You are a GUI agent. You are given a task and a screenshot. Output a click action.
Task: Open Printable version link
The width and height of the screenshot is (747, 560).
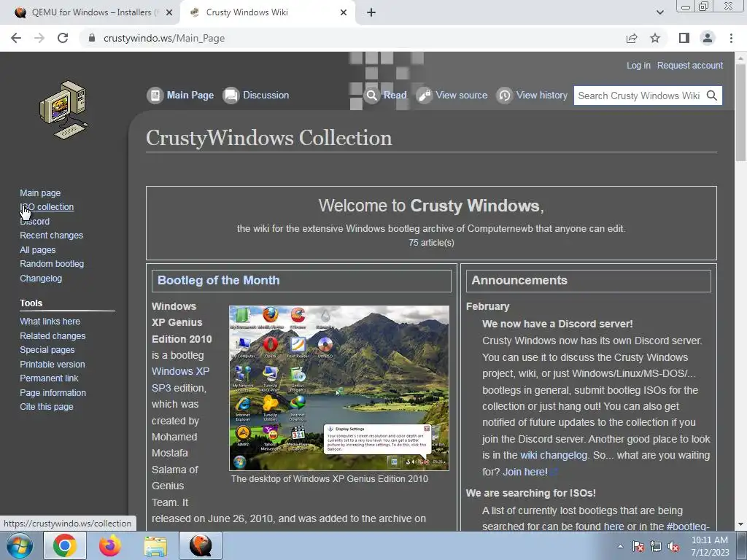53,365
